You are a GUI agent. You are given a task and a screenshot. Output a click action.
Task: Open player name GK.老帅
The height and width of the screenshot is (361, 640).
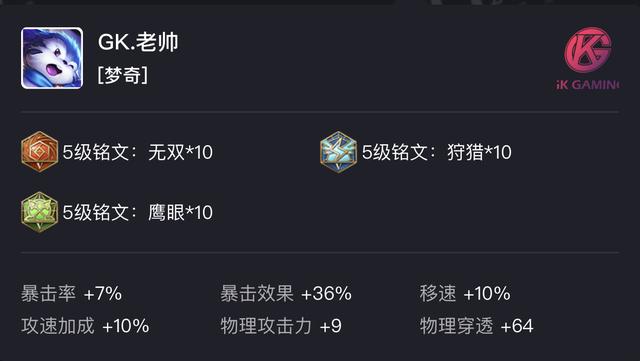pyautogui.click(x=138, y=42)
